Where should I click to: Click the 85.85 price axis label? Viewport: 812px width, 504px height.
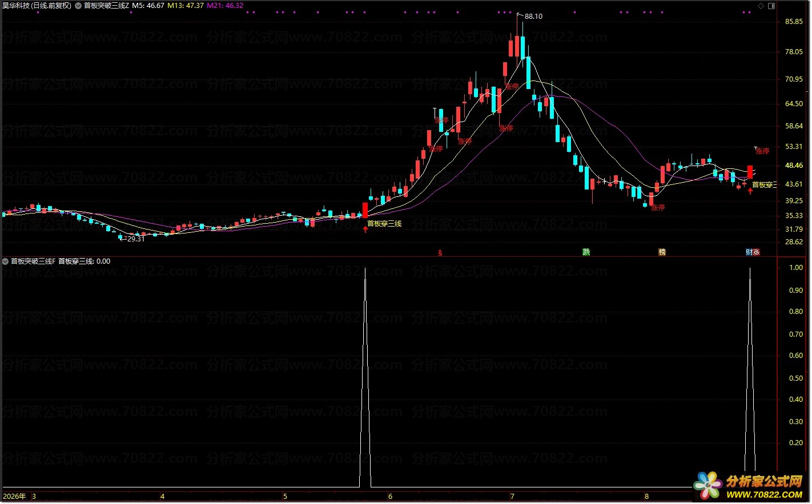point(794,22)
